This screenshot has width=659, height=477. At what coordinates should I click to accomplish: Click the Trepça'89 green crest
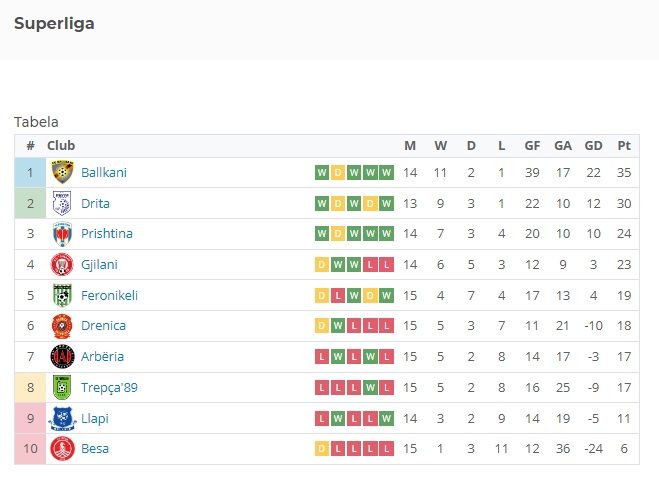tap(62, 387)
